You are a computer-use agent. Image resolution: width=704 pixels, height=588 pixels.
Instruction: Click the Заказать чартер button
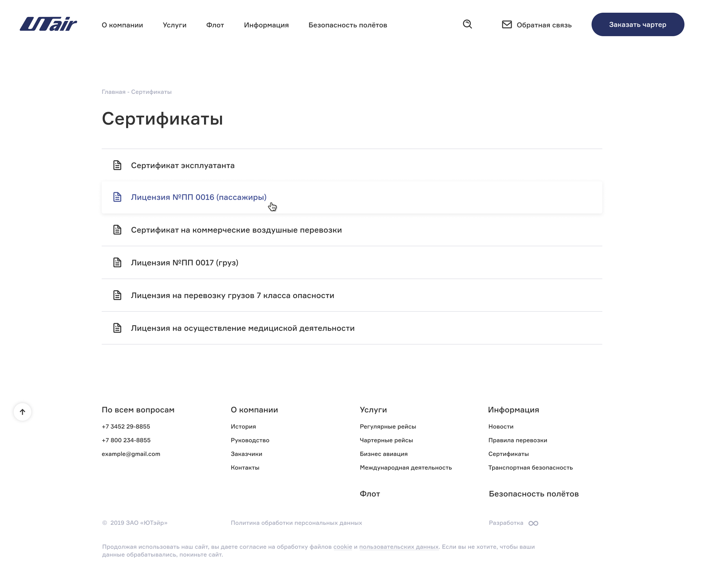638,24
